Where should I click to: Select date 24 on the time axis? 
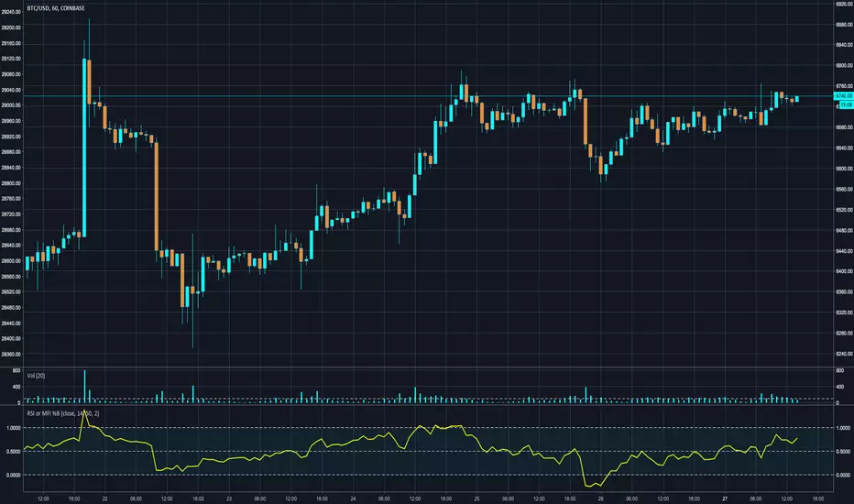coord(353,499)
